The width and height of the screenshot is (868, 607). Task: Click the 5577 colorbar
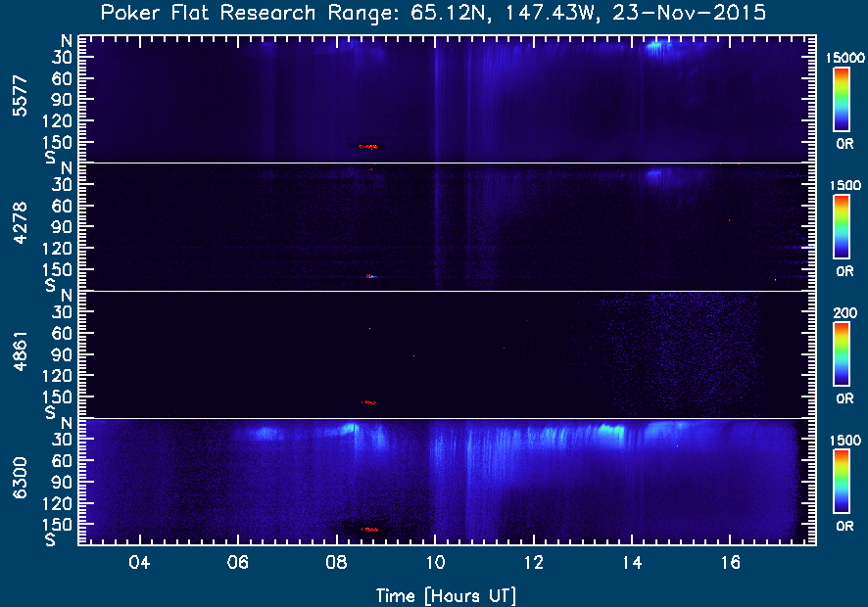842,100
